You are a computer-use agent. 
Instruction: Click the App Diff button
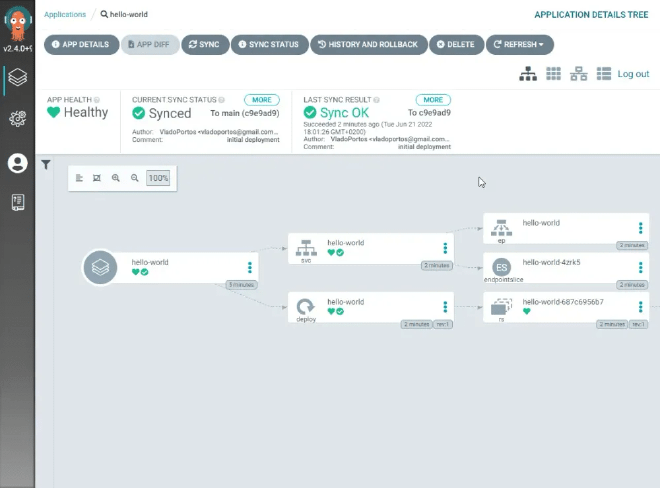(x=150, y=45)
